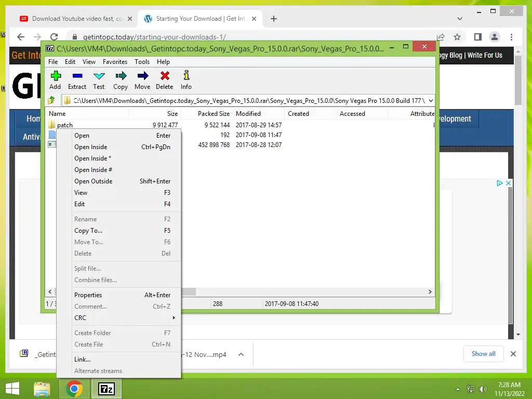
Task: Click Write For Us link on website
Action: 485,55
